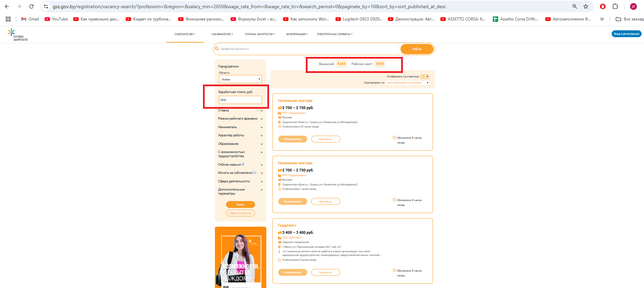
Task: Change the results per page dropdown
Action: (424, 77)
